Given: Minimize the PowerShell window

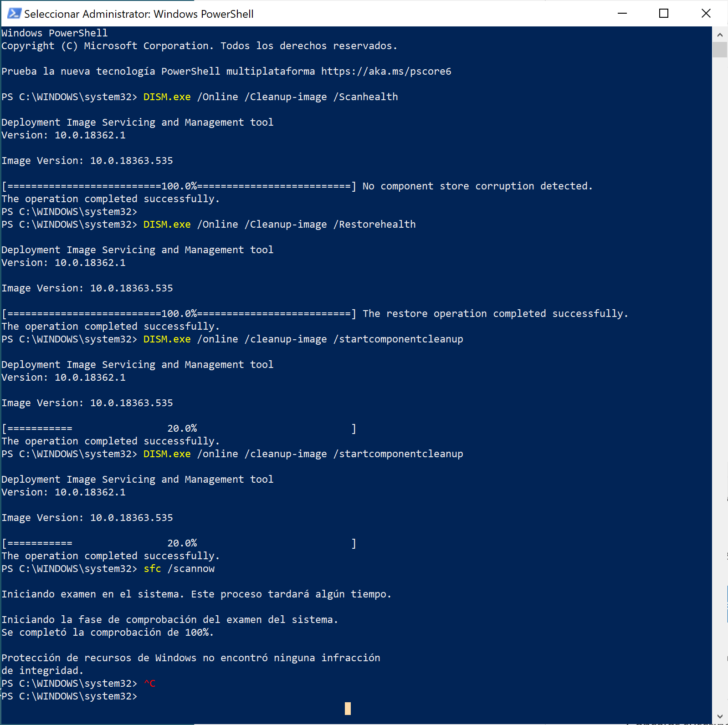Looking at the screenshot, I should pyautogui.click(x=622, y=14).
